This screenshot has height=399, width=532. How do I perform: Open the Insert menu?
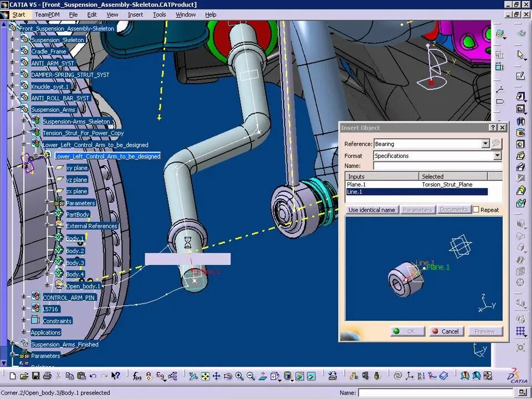pyautogui.click(x=135, y=14)
